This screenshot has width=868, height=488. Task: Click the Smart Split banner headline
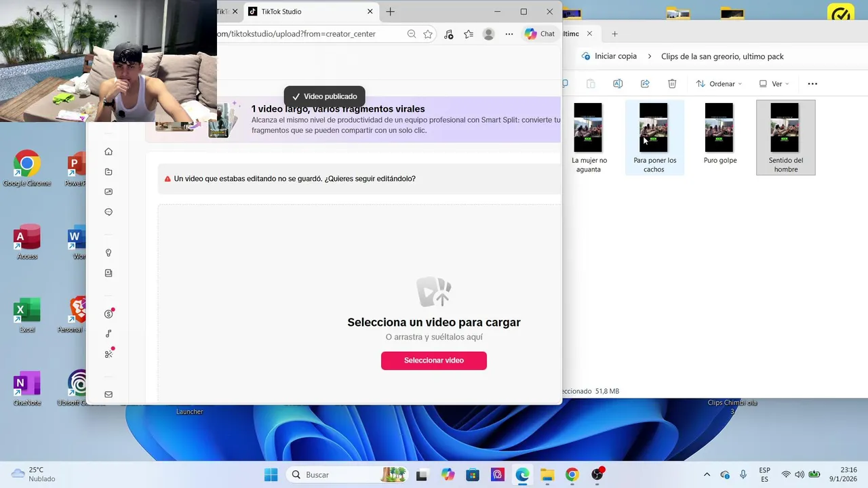click(338, 108)
